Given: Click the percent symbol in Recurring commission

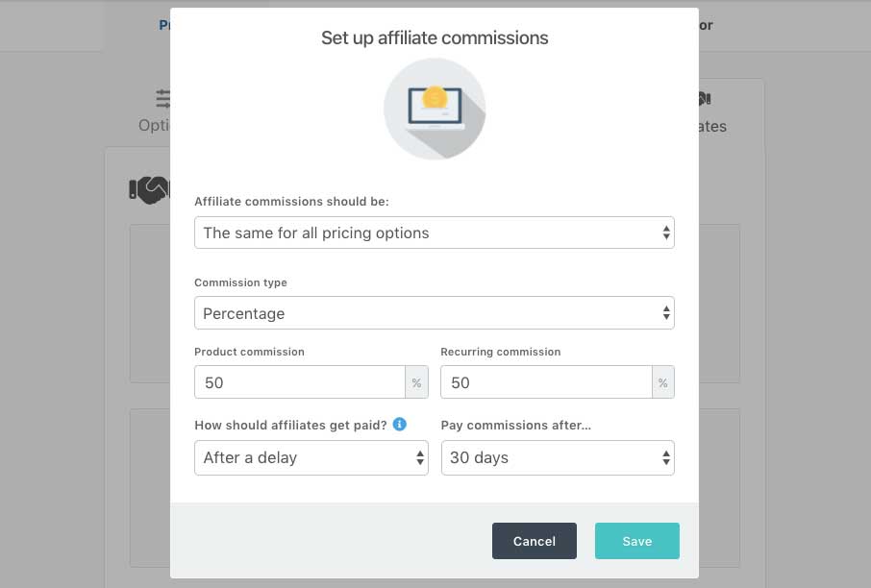Looking at the screenshot, I should tap(662, 382).
